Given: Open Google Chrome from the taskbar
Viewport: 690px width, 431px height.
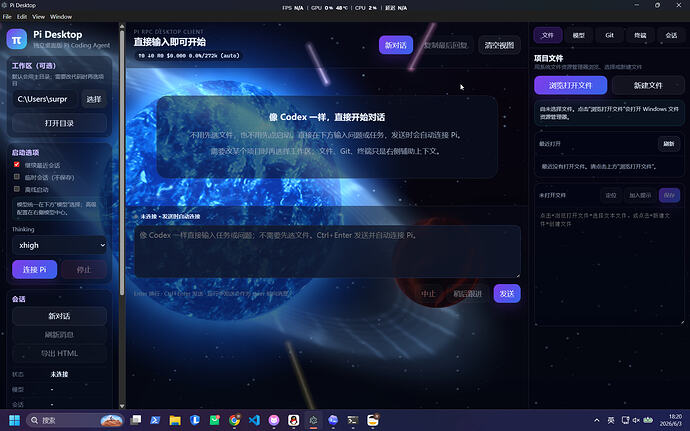Looking at the screenshot, I should [x=235, y=420].
